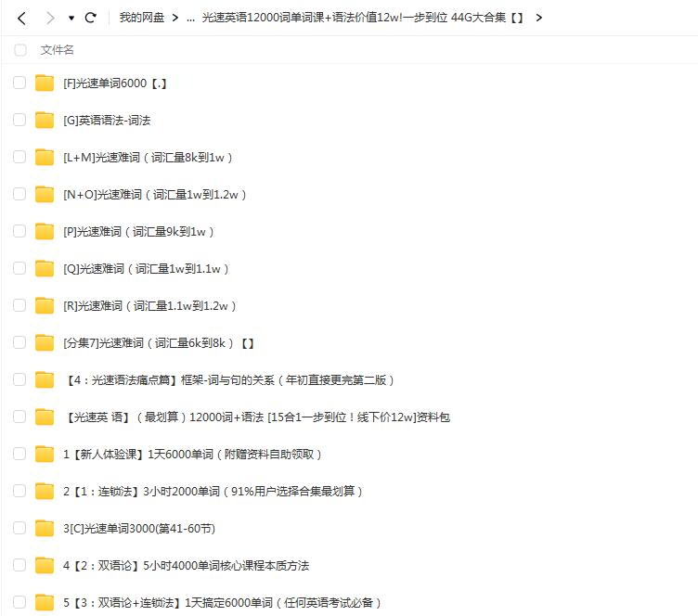Image resolution: width=698 pixels, height=616 pixels.
Task: Go back with the left arrow
Action: pyautogui.click(x=21, y=19)
